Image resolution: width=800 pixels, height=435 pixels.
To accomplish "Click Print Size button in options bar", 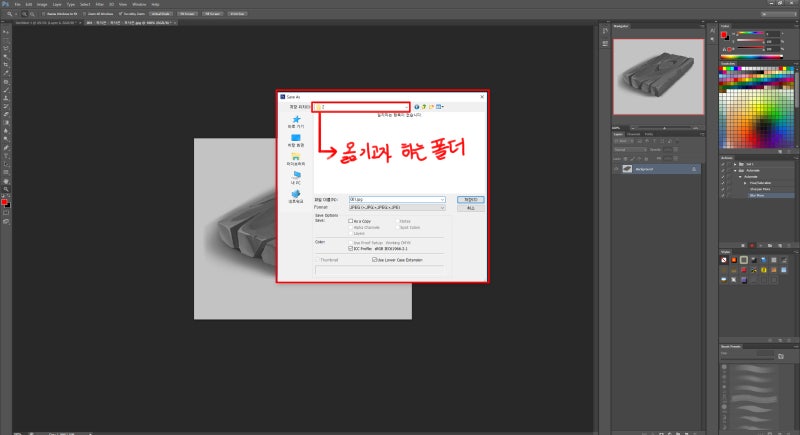I will 238,14.
